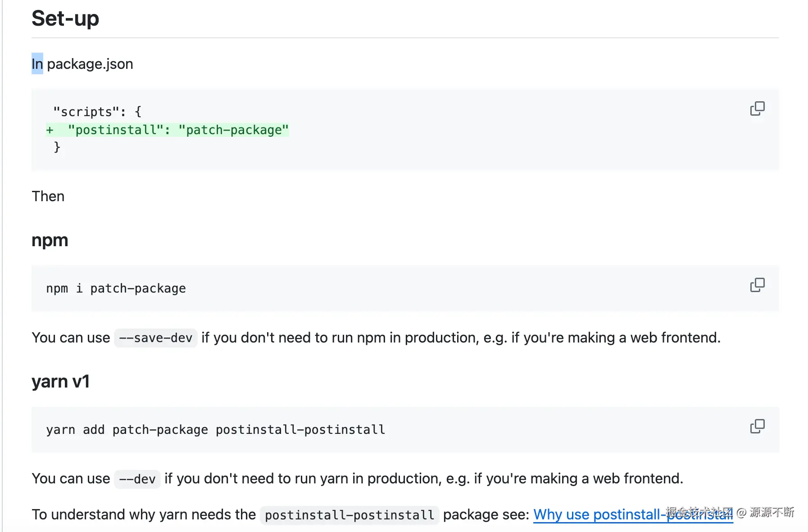Image resolution: width=808 pixels, height=532 pixels.
Task: Click the postinstall-postinstall inline code badge
Action: click(350, 515)
